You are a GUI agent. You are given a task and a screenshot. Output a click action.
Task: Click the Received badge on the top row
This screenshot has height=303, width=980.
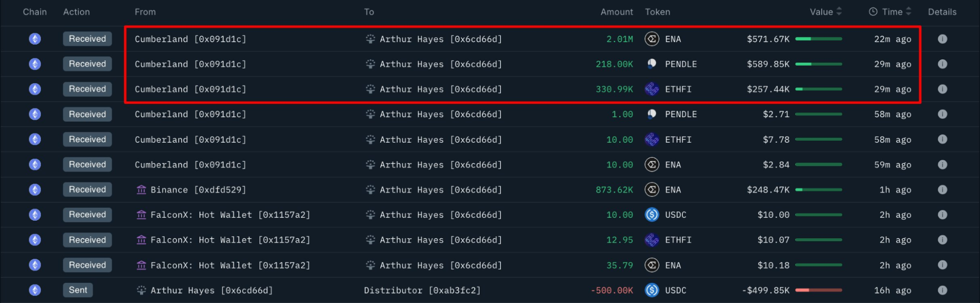click(87, 39)
